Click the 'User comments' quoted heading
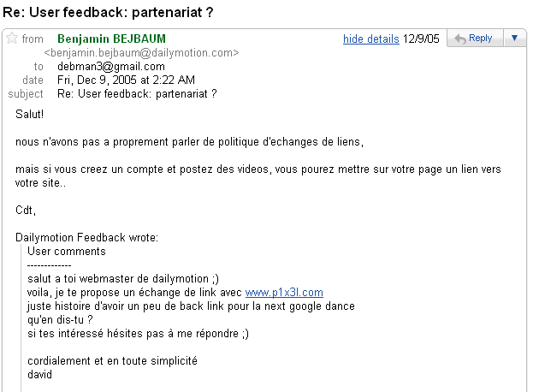Image resolution: width=533 pixels, height=392 pixels. tap(67, 252)
